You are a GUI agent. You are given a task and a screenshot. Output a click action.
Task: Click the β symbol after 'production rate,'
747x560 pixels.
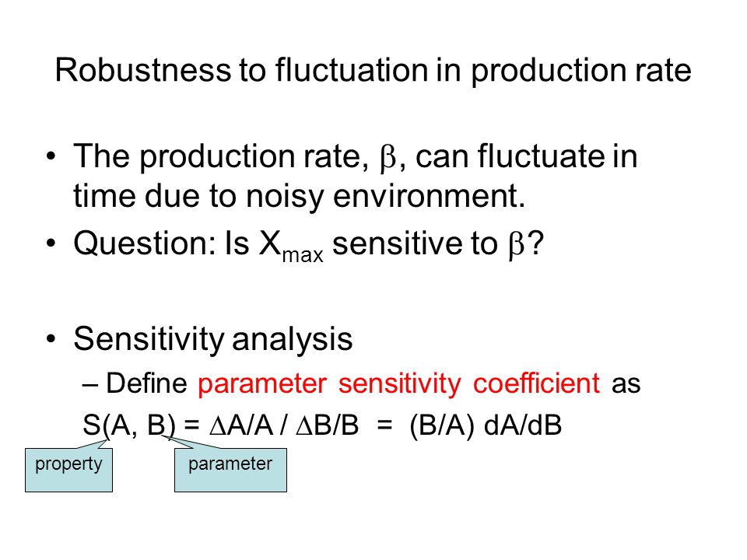pyautogui.click(x=388, y=158)
